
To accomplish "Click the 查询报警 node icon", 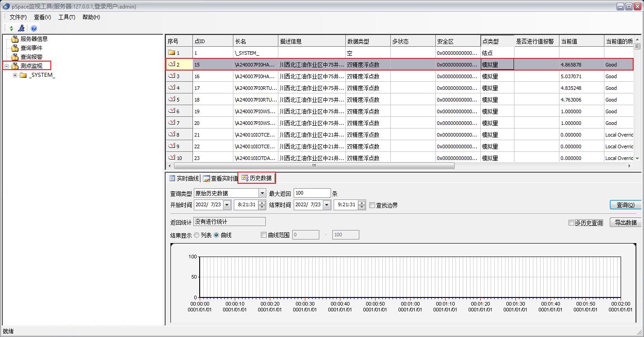I will click(15, 57).
